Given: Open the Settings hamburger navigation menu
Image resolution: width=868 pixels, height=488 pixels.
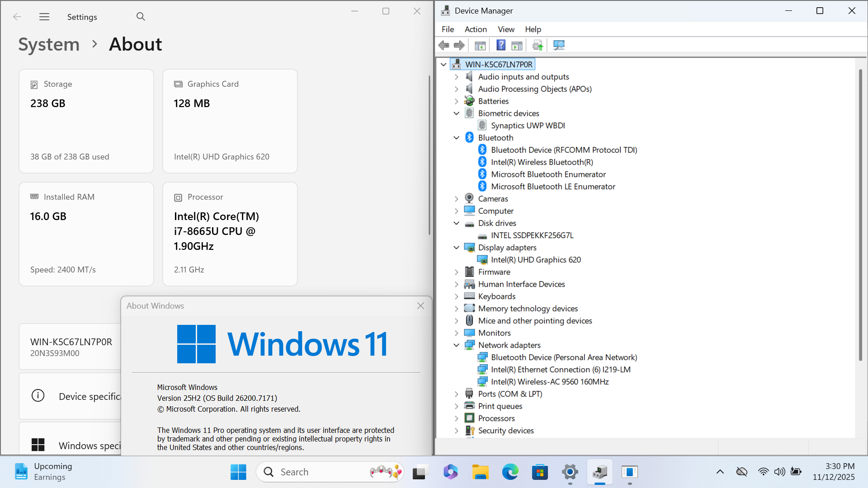Looking at the screenshot, I should click(44, 17).
